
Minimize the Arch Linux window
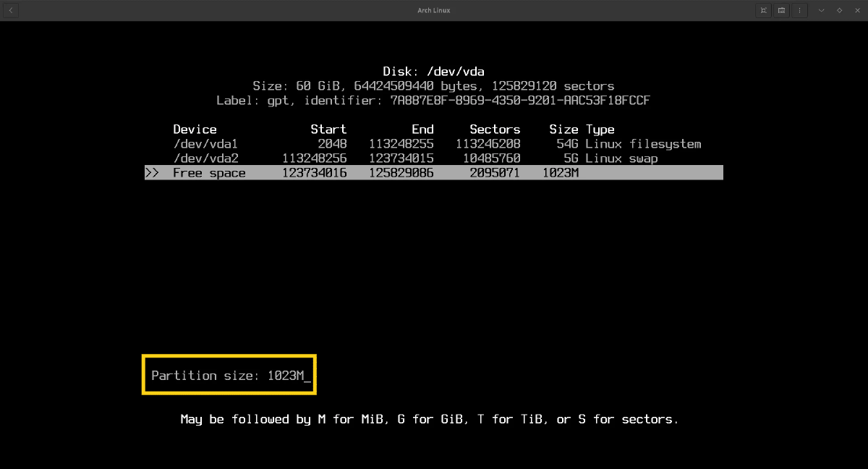[822, 10]
